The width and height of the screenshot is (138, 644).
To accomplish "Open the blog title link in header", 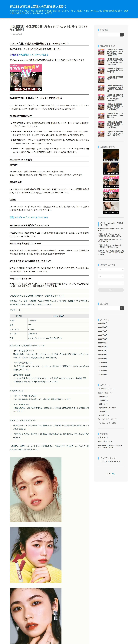I will (x=38, y=7).
